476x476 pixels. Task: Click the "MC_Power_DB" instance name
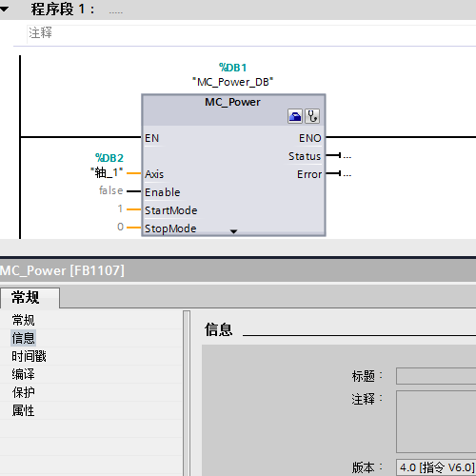[233, 82]
